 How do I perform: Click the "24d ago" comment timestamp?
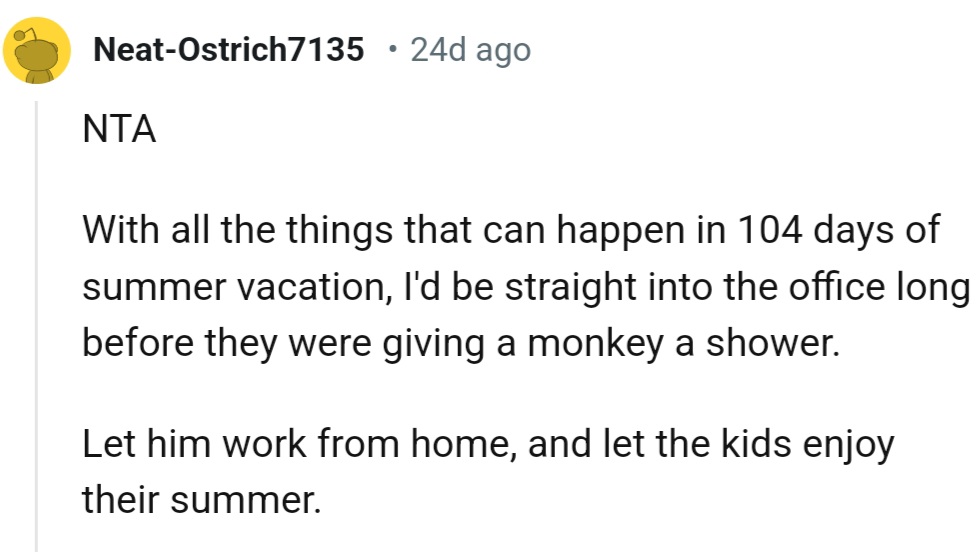pyautogui.click(x=470, y=49)
